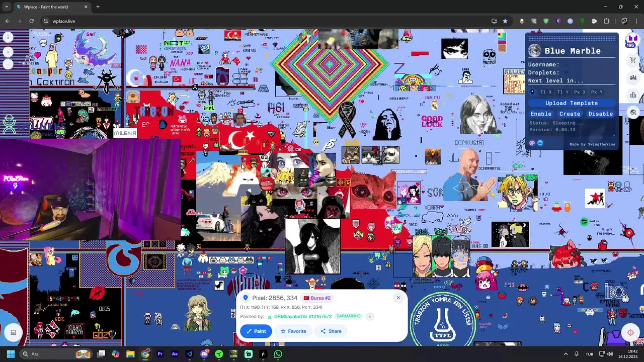The height and width of the screenshot is (362, 644).
Task: Close the Wplace browser tab
Action: pos(86,7)
